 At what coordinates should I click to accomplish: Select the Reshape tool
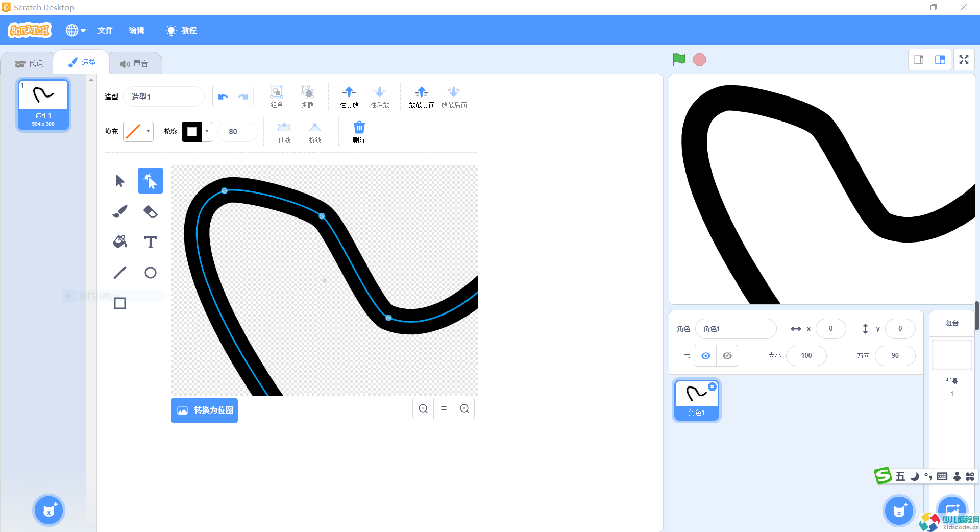[151, 181]
